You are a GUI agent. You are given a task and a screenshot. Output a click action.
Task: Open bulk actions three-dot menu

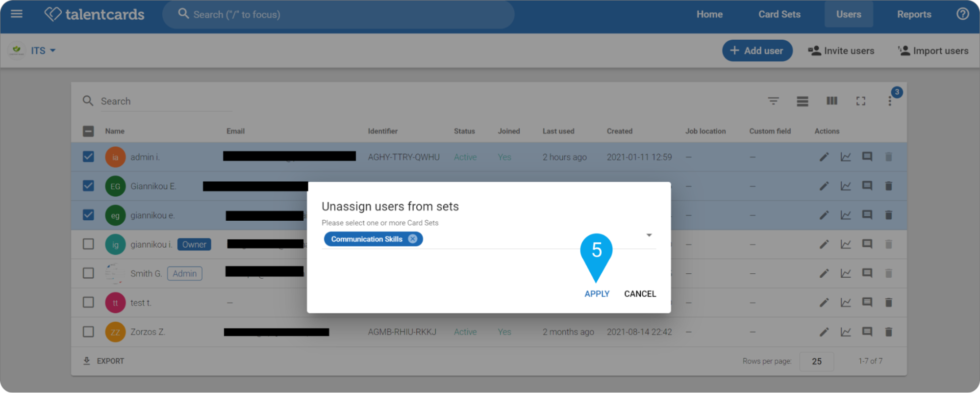pyautogui.click(x=889, y=101)
